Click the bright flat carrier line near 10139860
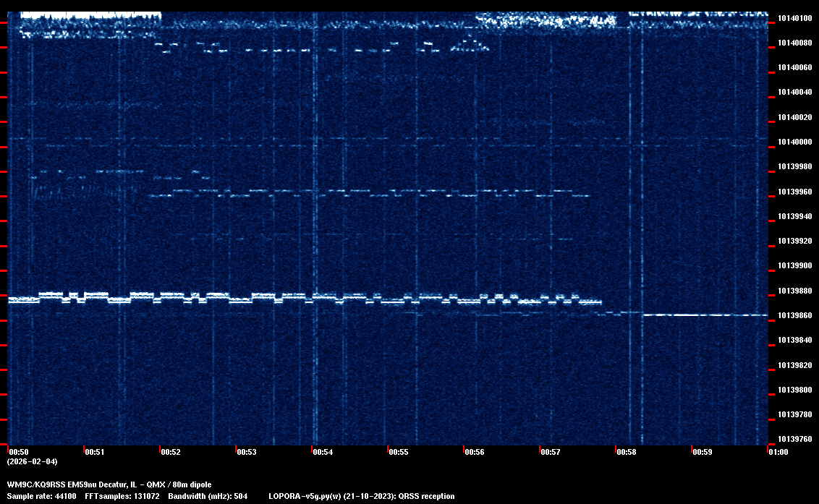 pos(705,315)
